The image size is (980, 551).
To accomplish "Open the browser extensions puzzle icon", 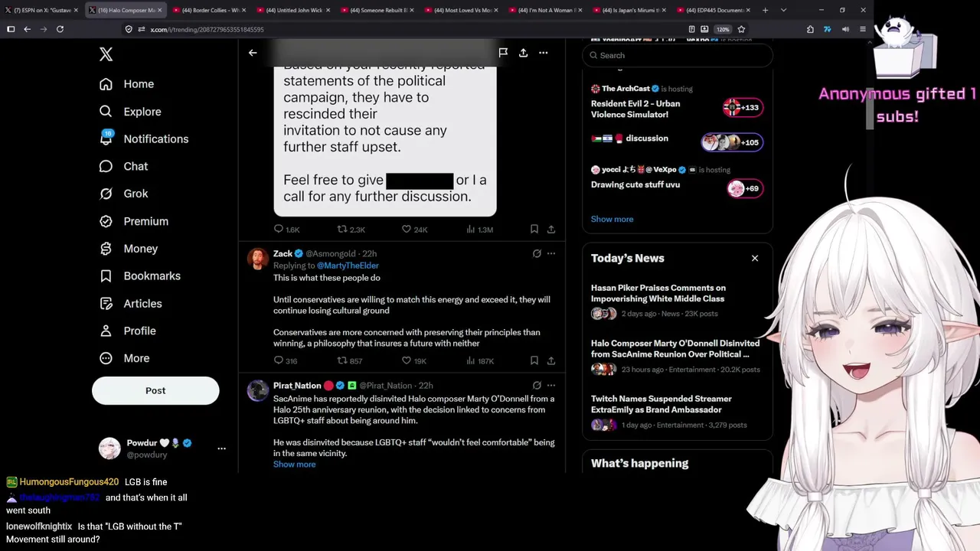I will click(810, 29).
